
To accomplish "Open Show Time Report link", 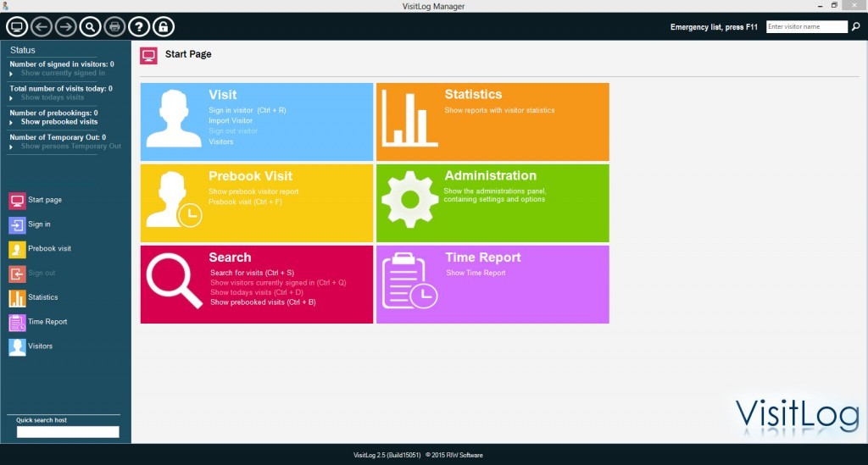I will coord(476,273).
